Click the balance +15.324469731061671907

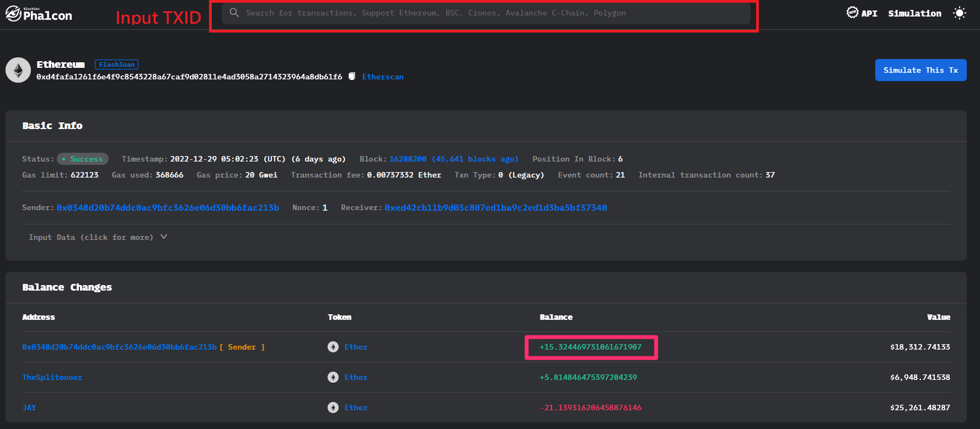pyautogui.click(x=591, y=347)
